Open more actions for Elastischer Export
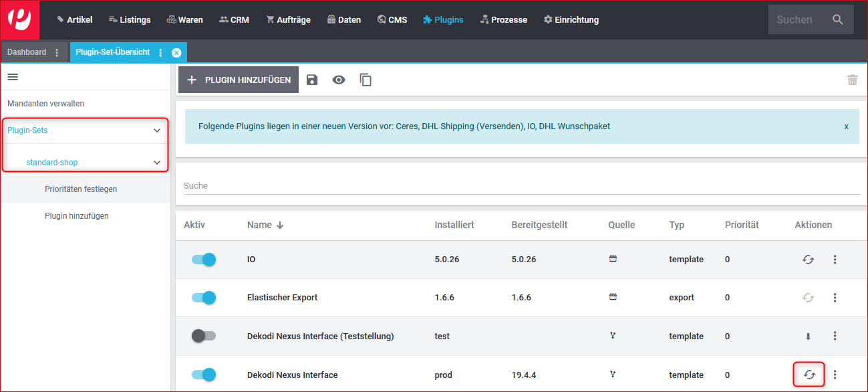 (x=835, y=298)
